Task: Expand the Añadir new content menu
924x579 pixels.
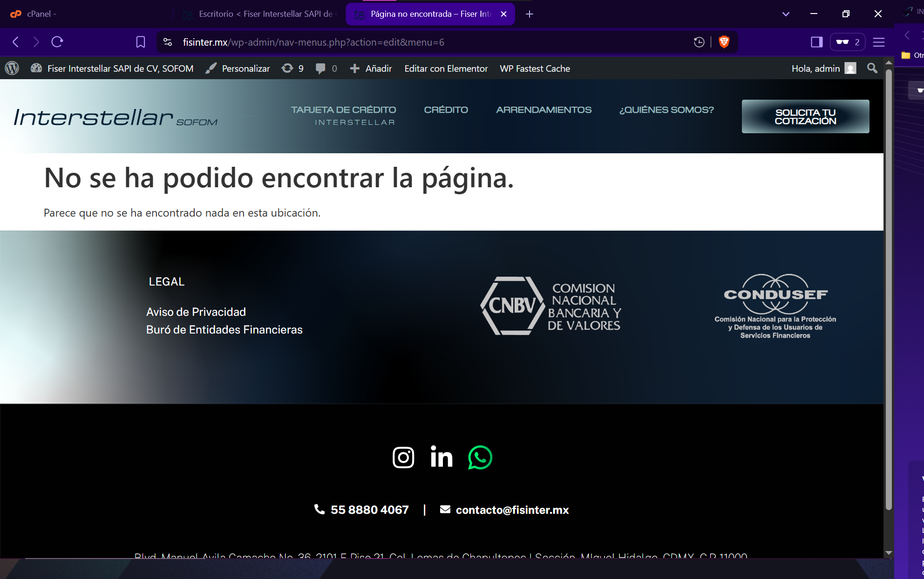Action: point(371,68)
